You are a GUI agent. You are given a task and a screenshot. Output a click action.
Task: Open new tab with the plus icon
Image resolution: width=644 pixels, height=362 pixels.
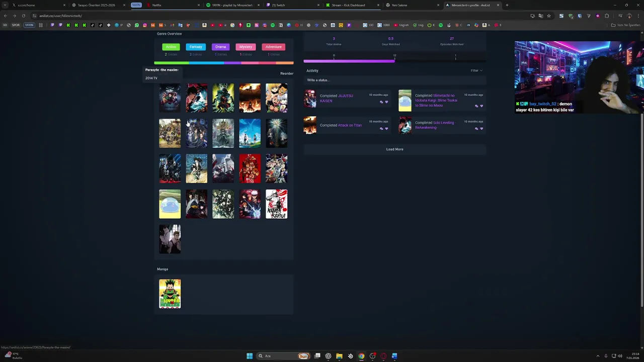click(507, 5)
